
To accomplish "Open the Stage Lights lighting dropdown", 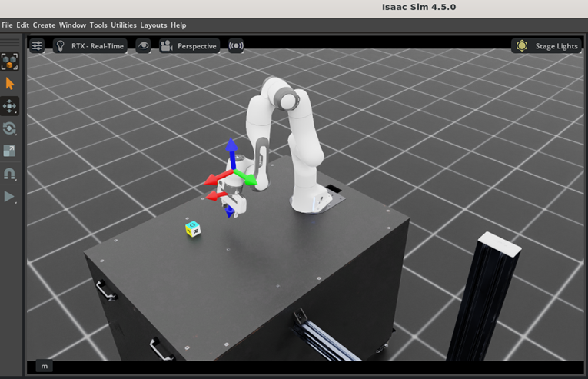I will [x=546, y=46].
